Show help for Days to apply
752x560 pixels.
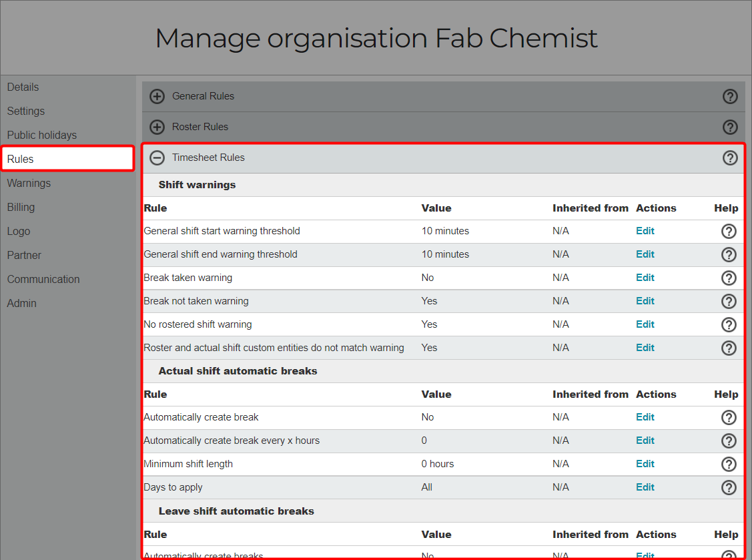click(729, 487)
